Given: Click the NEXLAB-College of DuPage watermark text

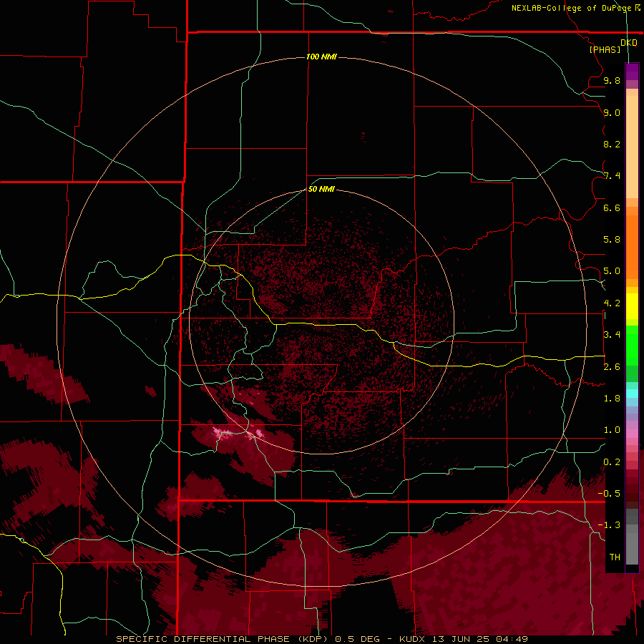Looking at the screenshot, I should (x=571, y=8).
